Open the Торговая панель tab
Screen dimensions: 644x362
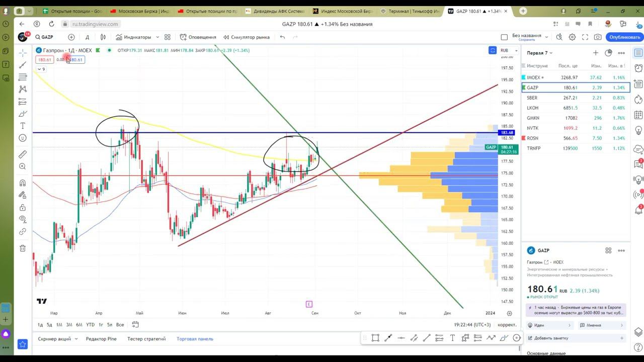point(195,339)
